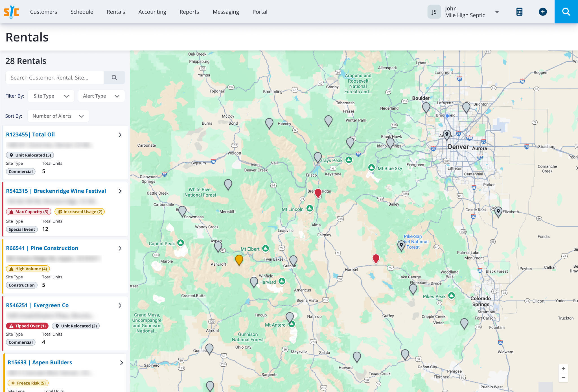This screenshot has width=578, height=392.
Task: Click the gray pin near Boulder
Action: tap(426, 107)
